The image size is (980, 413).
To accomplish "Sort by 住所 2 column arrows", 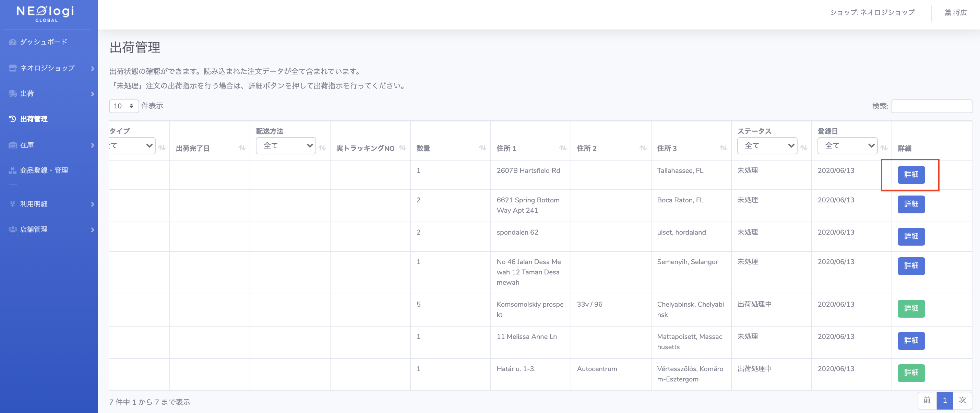I will click(643, 148).
